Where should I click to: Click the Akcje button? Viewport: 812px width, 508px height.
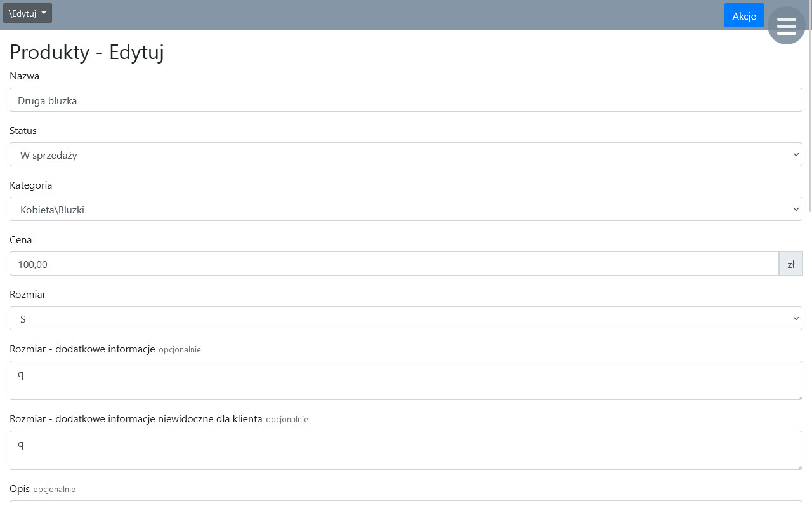(743, 16)
